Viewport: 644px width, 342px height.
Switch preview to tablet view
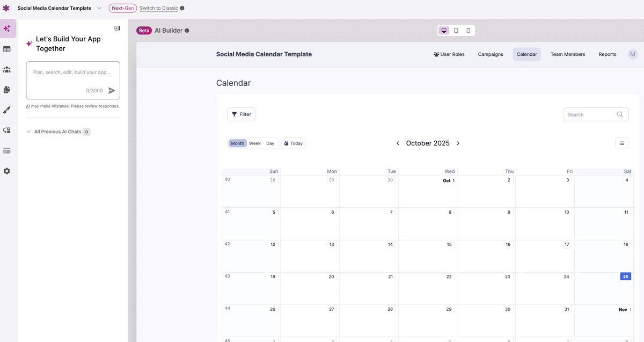pyautogui.click(x=456, y=31)
